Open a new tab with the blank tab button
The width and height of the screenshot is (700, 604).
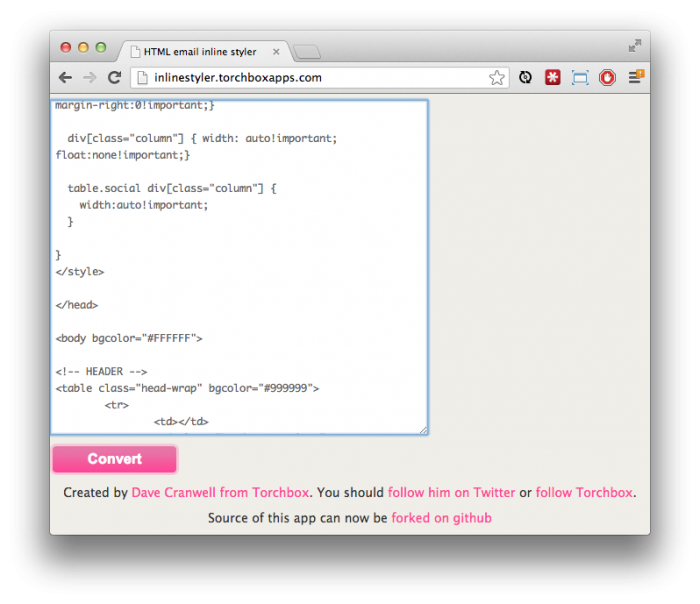[x=307, y=52]
